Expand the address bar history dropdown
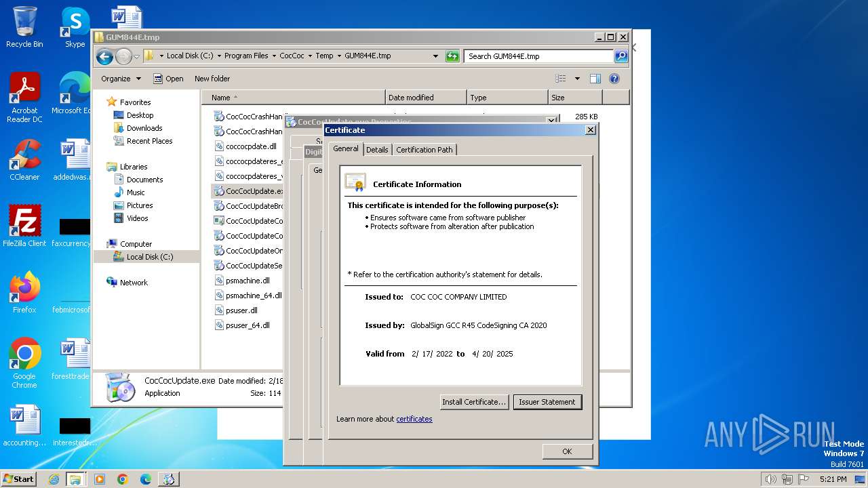Screen dimensions: 868x488 (x=435, y=56)
